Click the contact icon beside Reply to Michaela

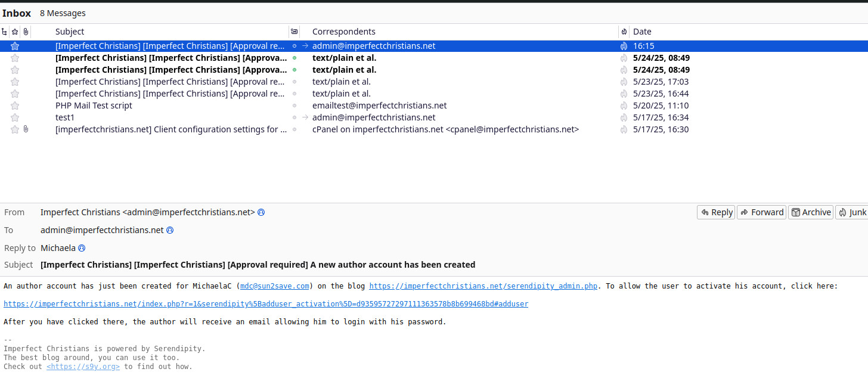tap(81, 248)
